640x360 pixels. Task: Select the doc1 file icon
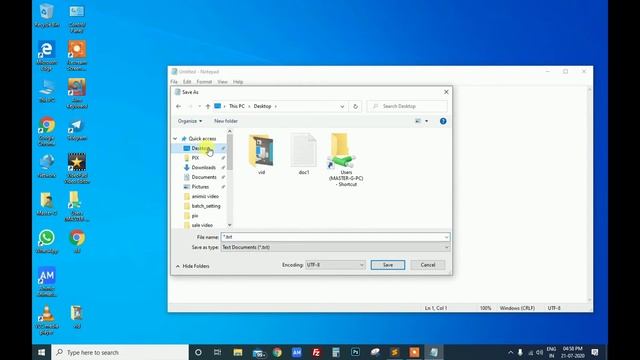(x=304, y=150)
